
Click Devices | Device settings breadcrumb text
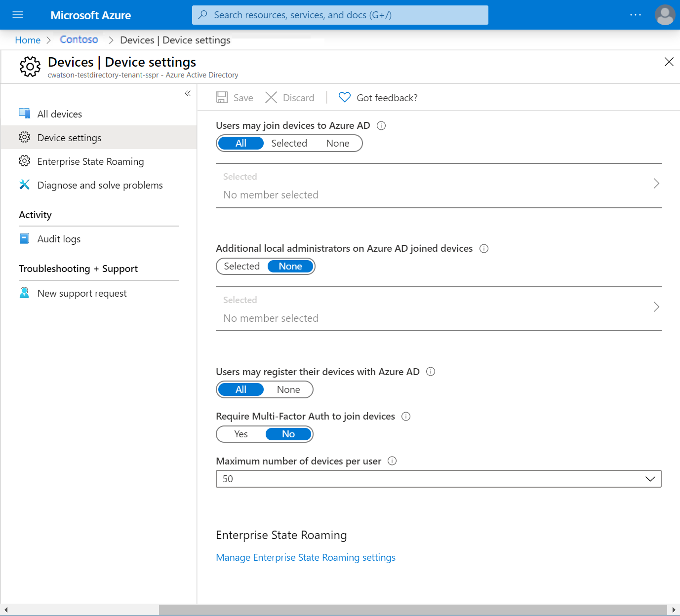coord(175,40)
